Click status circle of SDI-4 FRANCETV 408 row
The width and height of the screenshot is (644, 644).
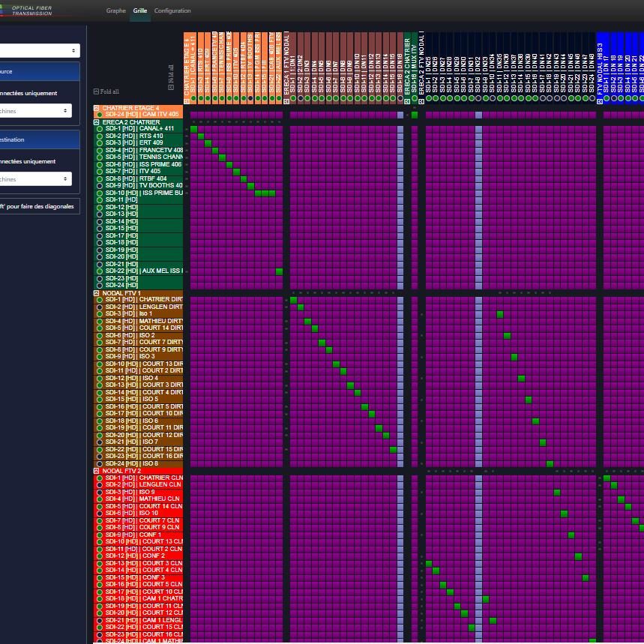pos(100,150)
